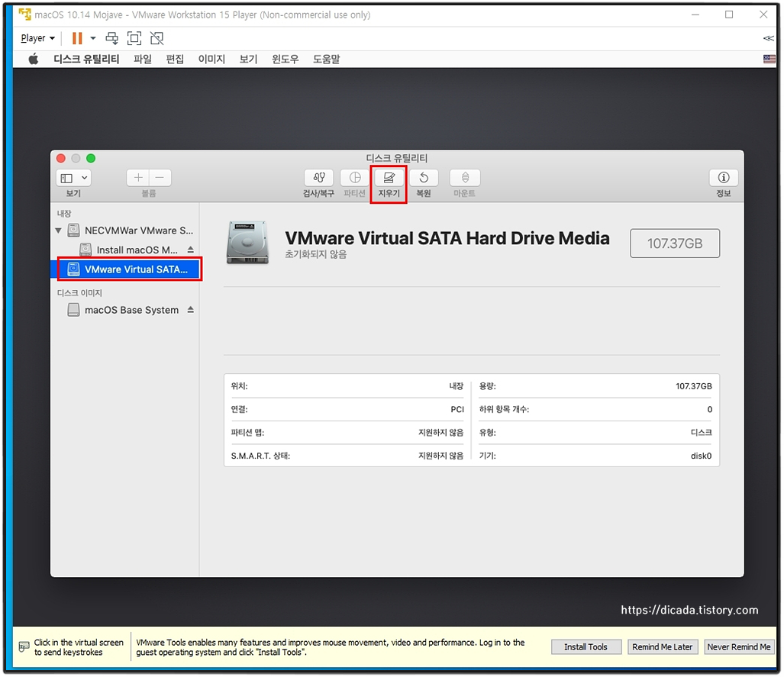Click the Remind Me Later button
This screenshot has width=784, height=677.
point(663,647)
